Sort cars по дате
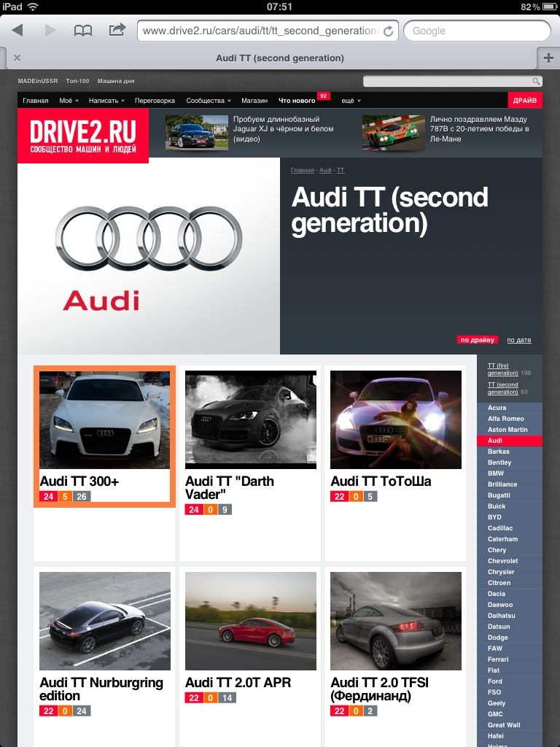Screen dimensions: 560x747 (x=519, y=340)
